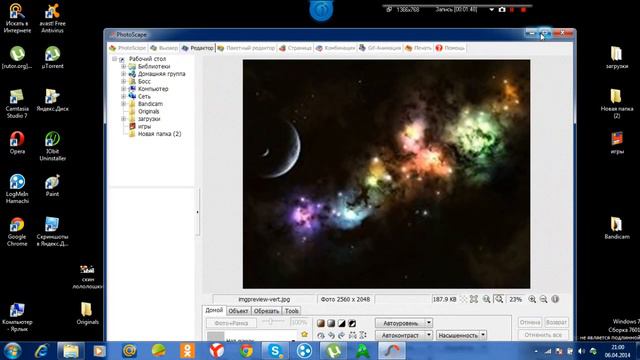Click the Автоконтраст button
Viewport: 640px width, 360px height.
point(400,335)
